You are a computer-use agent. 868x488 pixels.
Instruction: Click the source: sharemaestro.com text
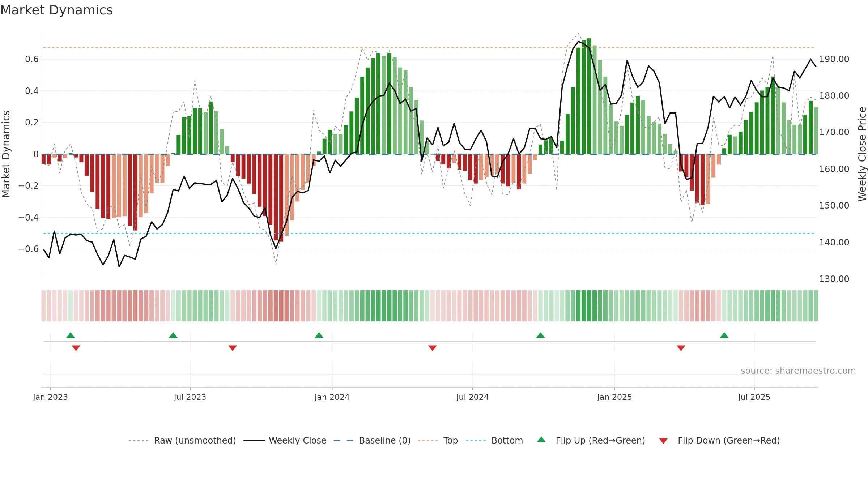point(798,371)
